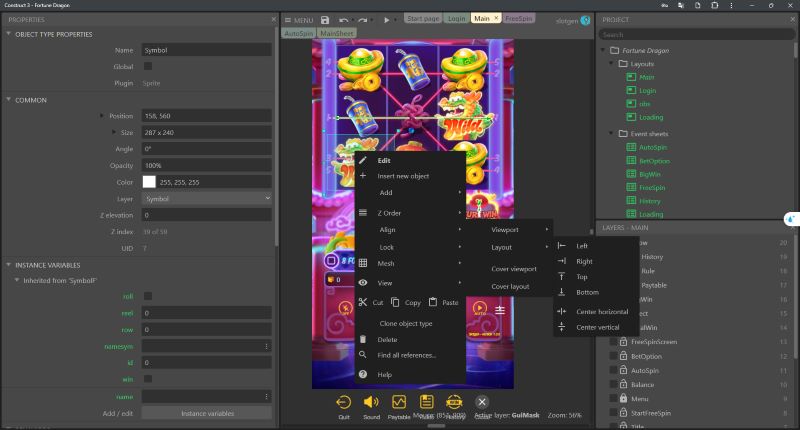800x430 pixels.
Task: Open the slotgen account avatar
Action: (585, 20)
